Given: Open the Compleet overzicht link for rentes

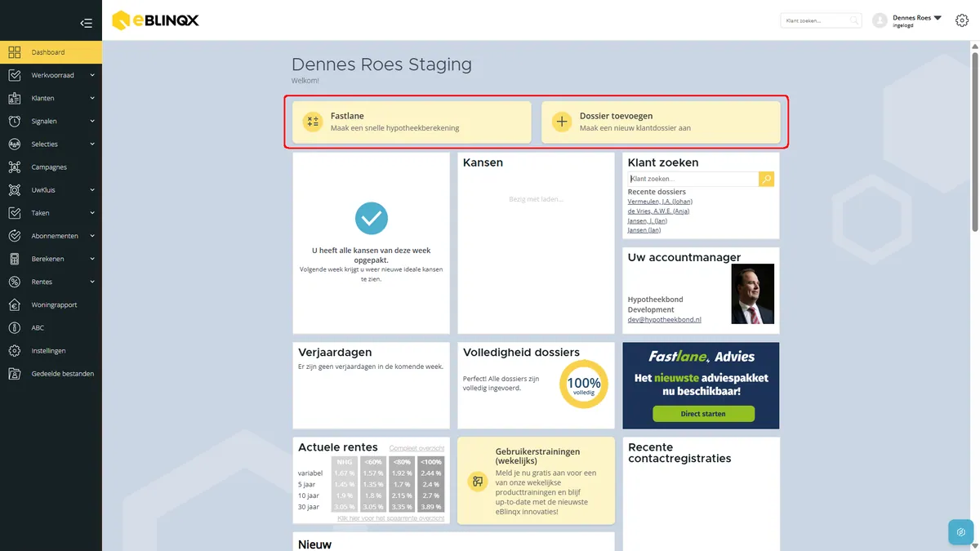Looking at the screenshot, I should (417, 448).
